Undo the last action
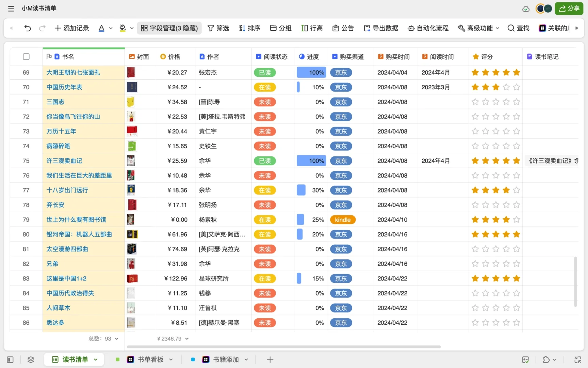Image resolution: width=588 pixels, height=368 pixels. (x=28, y=28)
